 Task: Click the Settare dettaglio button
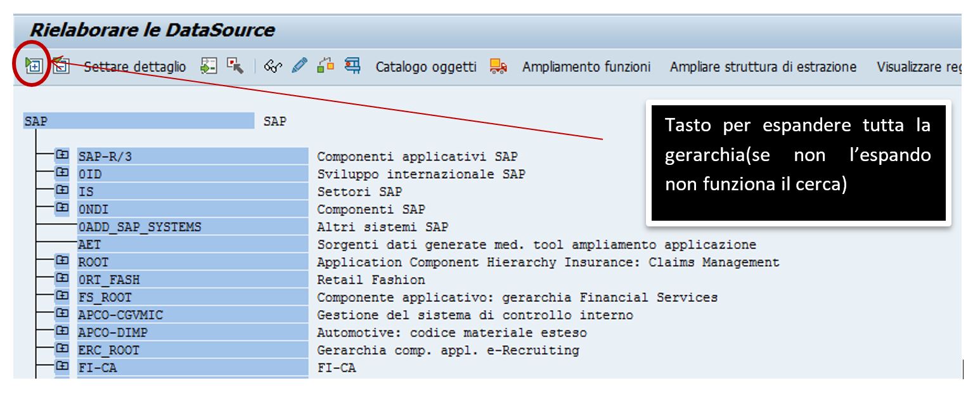coord(135,67)
